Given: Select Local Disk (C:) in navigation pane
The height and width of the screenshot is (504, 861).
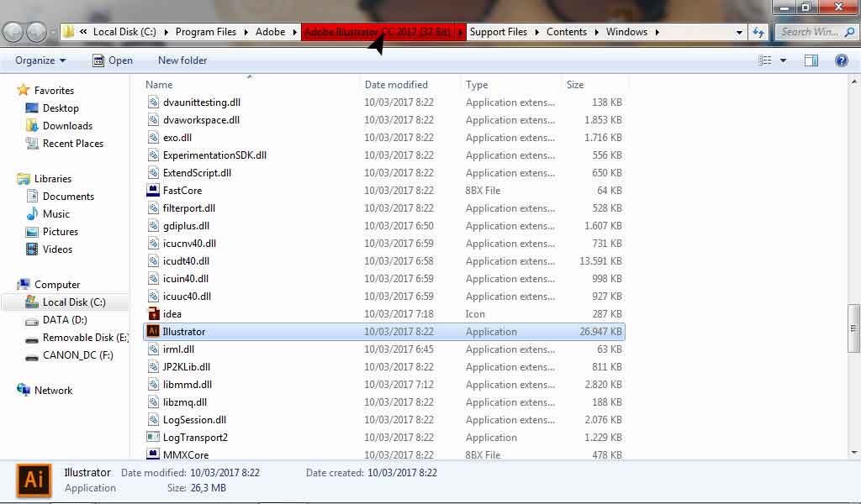Looking at the screenshot, I should point(66,302).
